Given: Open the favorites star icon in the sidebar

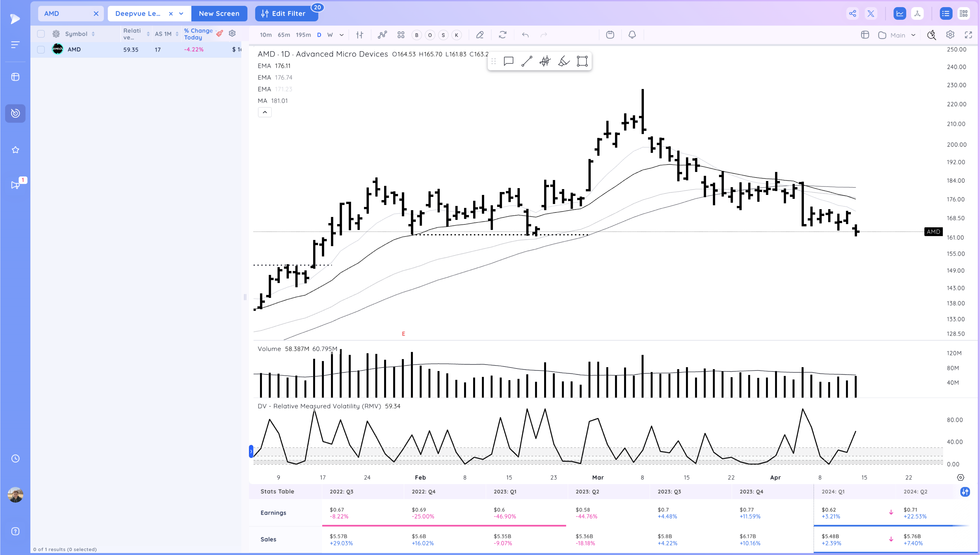Looking at the screenshot, I should pos(15,150).
